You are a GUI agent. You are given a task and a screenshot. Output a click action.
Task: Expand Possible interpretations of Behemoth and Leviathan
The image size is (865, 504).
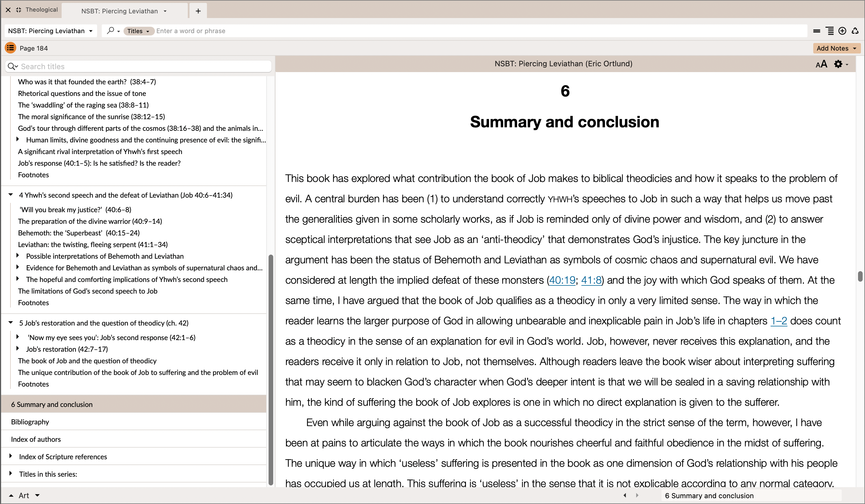click(x=17, y=255)
